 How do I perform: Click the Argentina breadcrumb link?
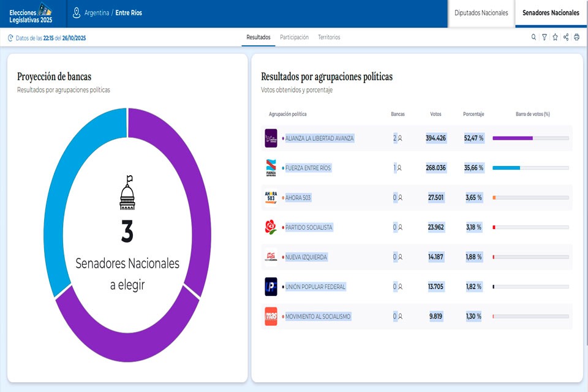(x=97, y=13)
